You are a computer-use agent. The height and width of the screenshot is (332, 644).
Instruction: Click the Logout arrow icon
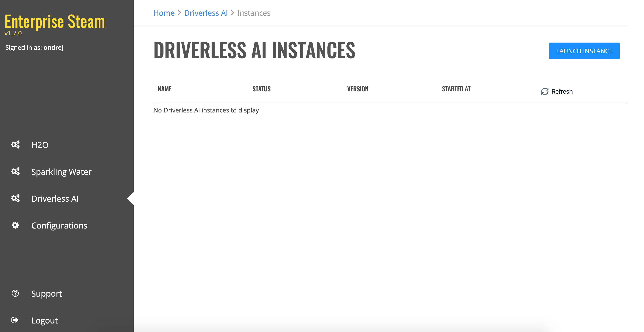15,320
